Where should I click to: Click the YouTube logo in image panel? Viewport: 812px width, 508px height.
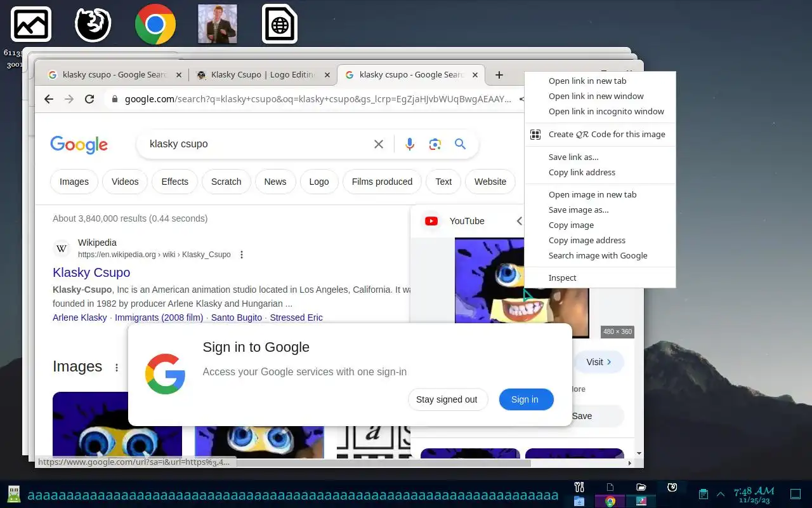coord(431,221)
